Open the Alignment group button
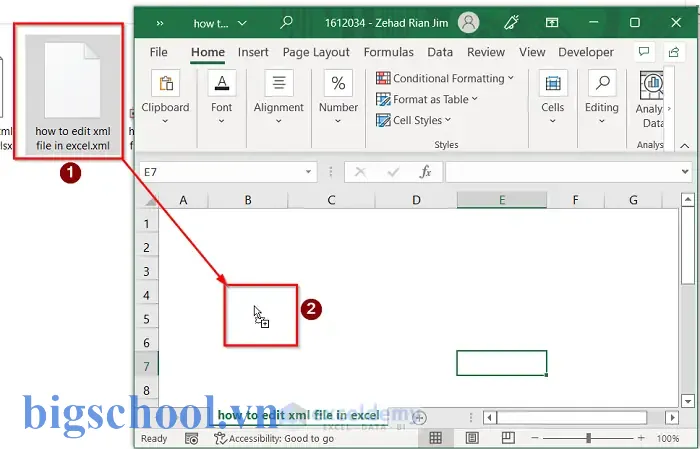The height and width of the screenshot is (449, 700). click(279, 97)
